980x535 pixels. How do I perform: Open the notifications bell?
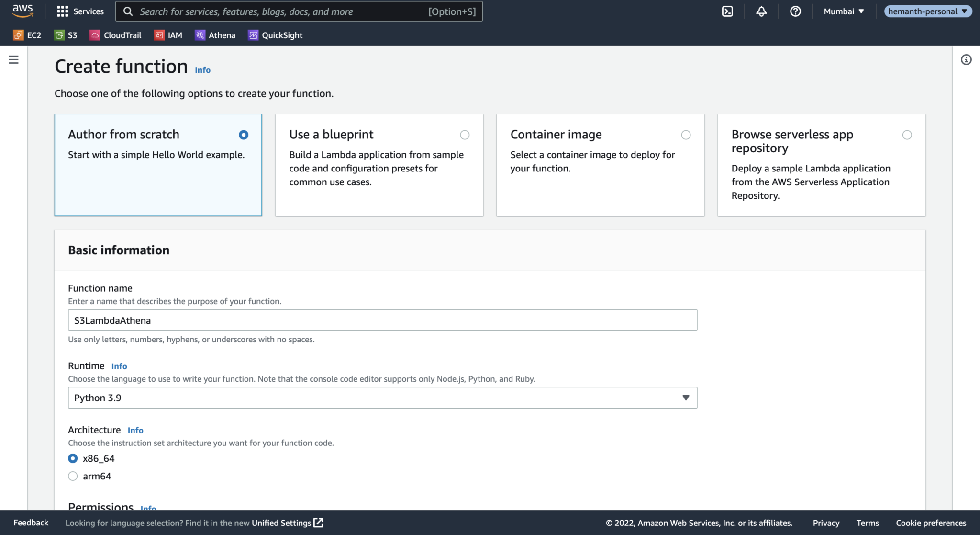click(x=761, y=11)
